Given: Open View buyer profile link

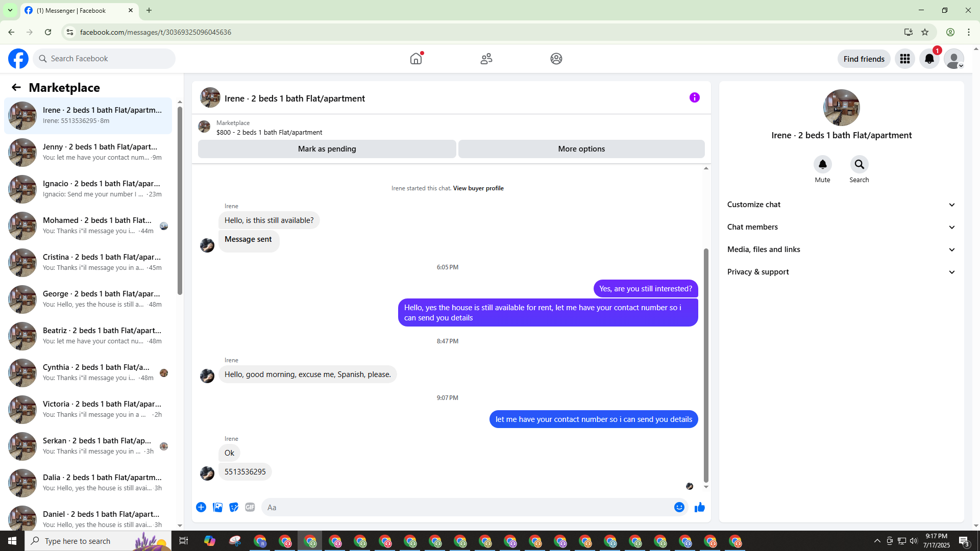Looking at the screenshot, I should 478,188.
